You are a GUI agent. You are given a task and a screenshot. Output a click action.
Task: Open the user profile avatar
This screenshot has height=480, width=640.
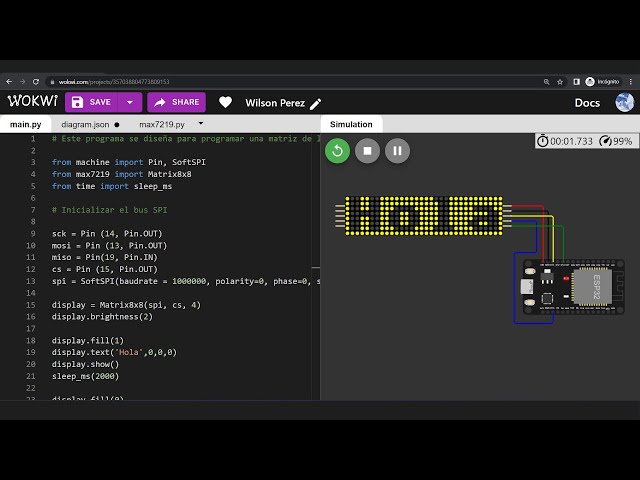[x=624, y=102]
